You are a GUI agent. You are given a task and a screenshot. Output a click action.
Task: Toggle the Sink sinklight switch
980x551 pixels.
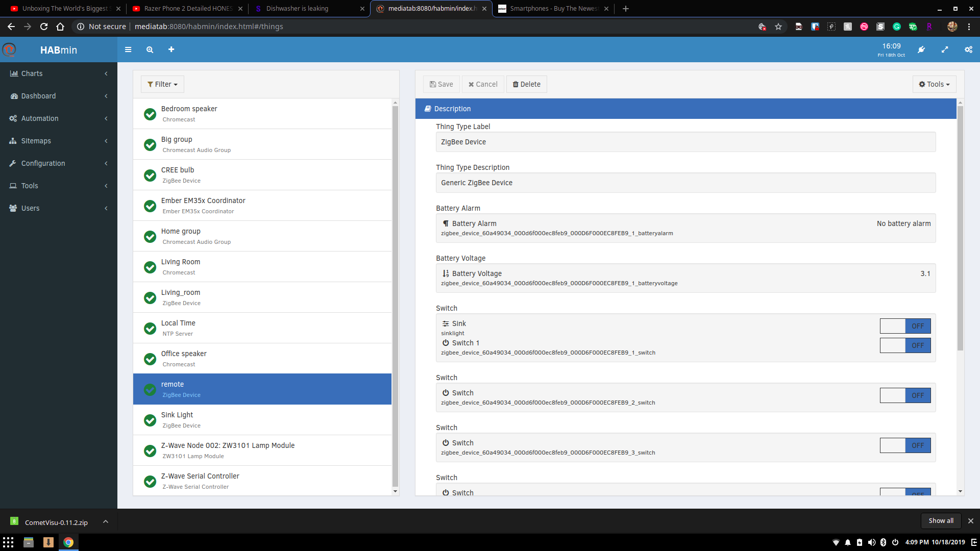tap(905, 326)
